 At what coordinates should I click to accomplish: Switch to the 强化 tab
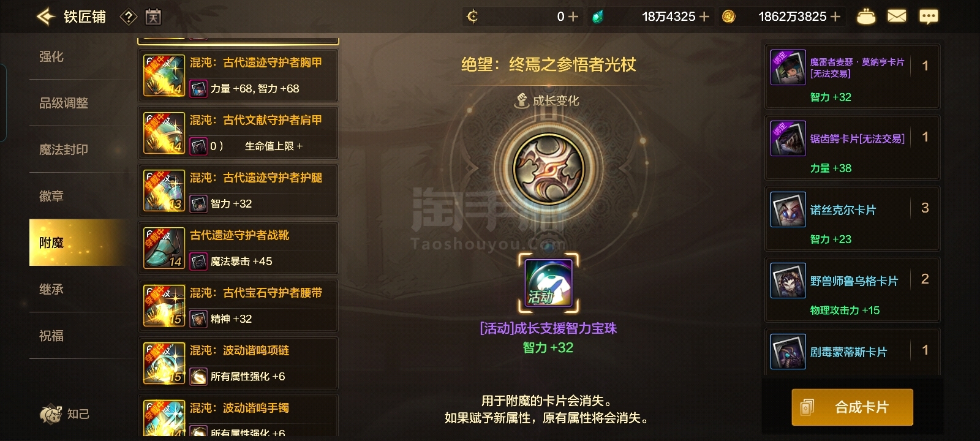[51, 56]
